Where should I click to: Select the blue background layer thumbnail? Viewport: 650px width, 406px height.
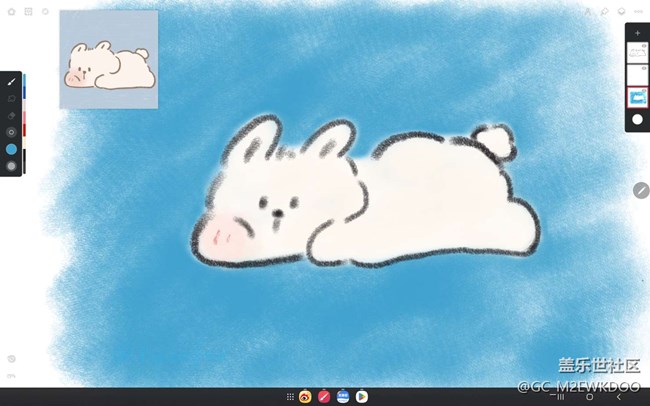click(636, 98)
